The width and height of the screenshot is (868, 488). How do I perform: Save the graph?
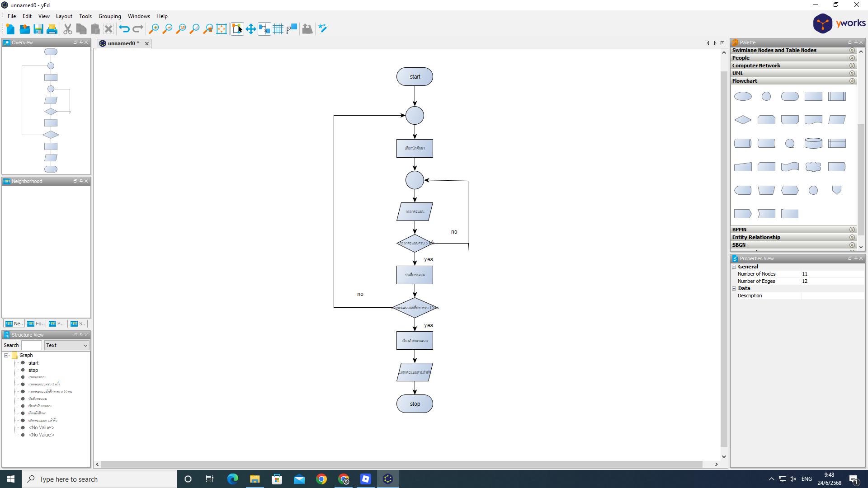pyautogui.click(x=38, y=29)
